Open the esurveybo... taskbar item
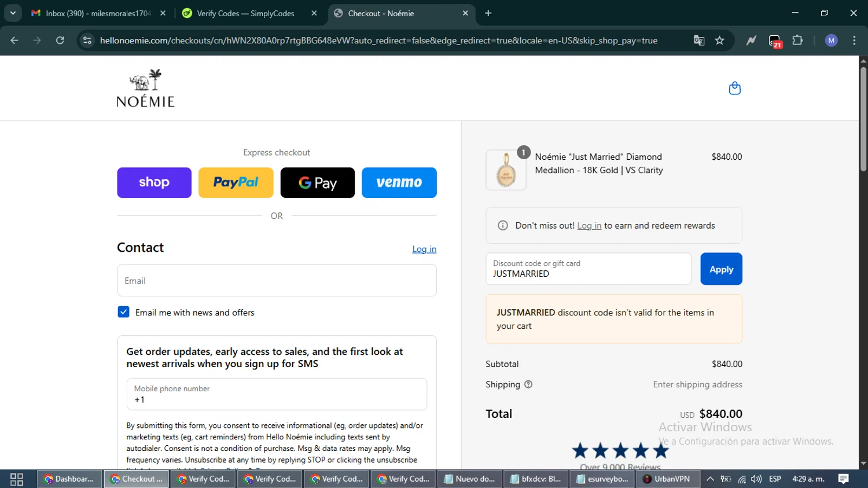 [602, 479]
